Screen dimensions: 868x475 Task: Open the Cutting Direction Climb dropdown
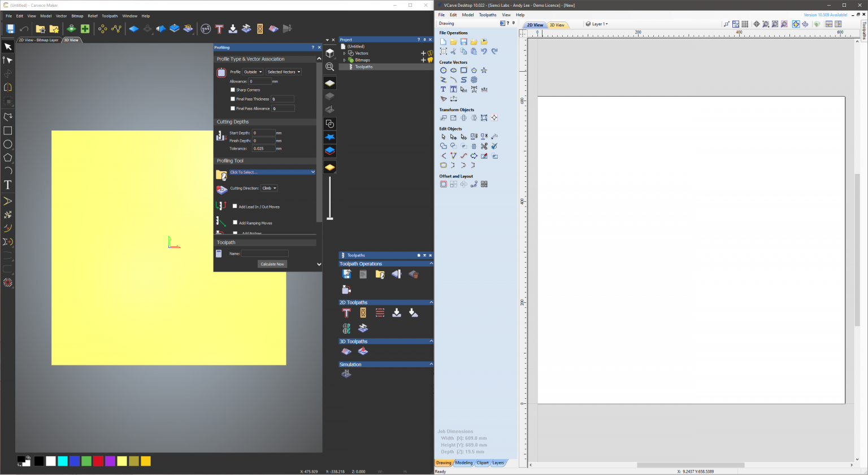point(269,188)
